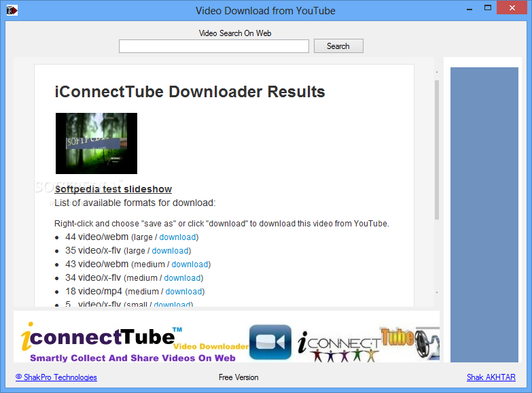Download the 43 video/webm medium format
The image size is (532, 393).
190,264
